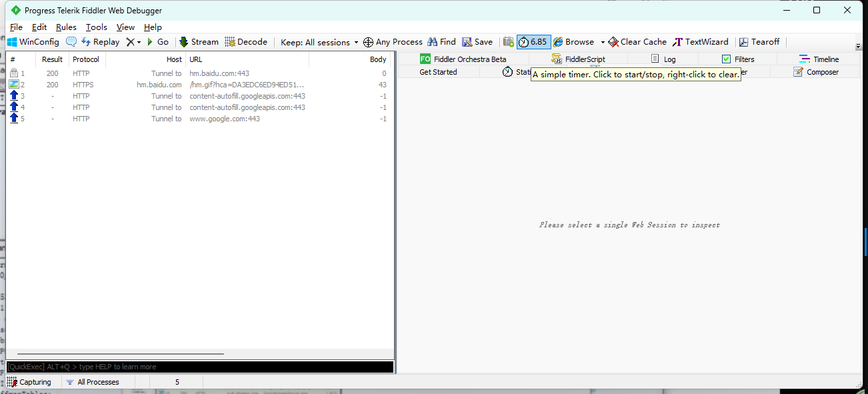Click All Processes filter in status bar
Viewport: 868px width, 394px height.
coord(93,382)
